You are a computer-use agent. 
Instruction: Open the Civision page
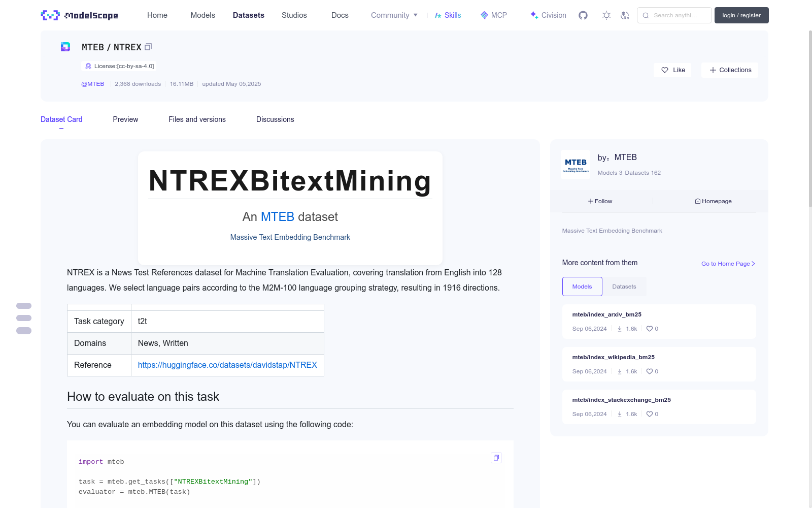click(548, 15)
